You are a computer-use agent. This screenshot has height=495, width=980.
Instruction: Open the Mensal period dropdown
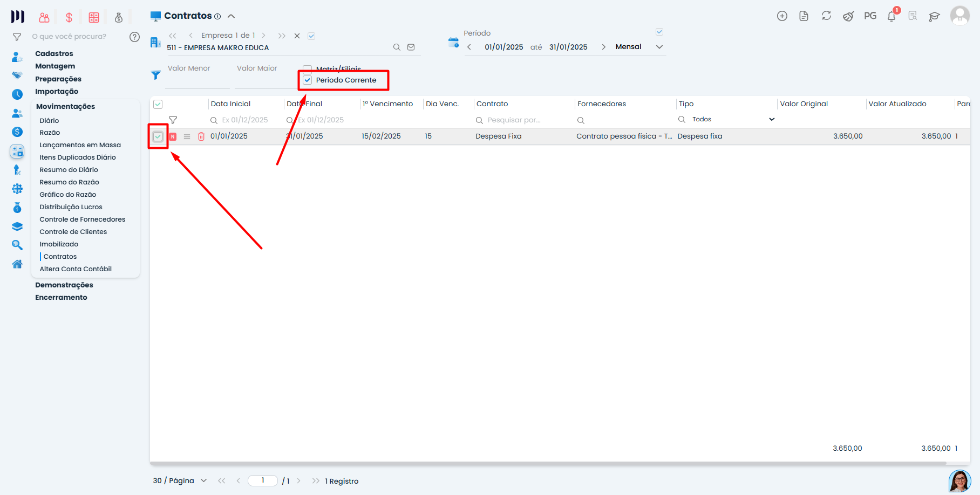(x=659, y=47)
